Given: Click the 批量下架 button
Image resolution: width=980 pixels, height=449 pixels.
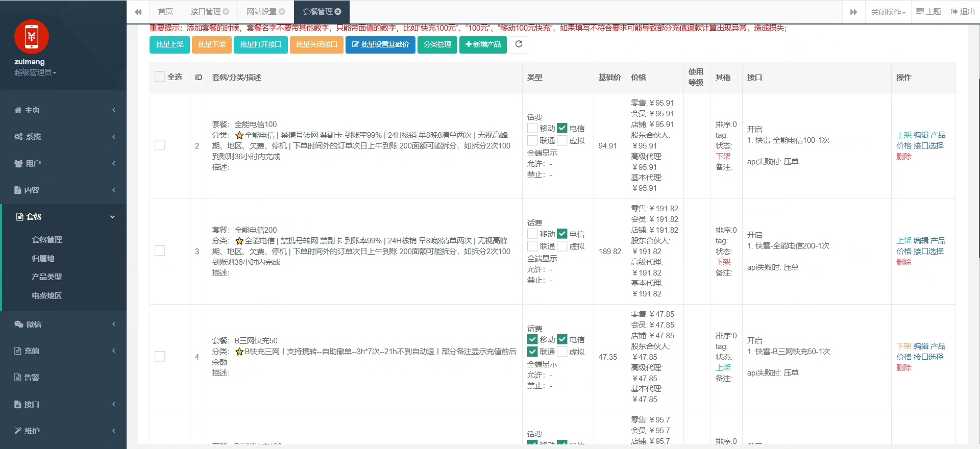Looking at the screenshot, I should pyautogui.click(x=212, y=44).
